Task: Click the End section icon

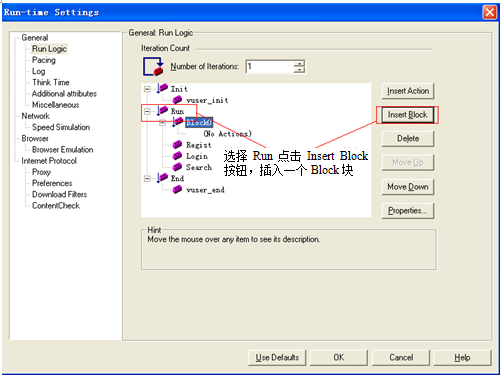Action: (162, 178)
